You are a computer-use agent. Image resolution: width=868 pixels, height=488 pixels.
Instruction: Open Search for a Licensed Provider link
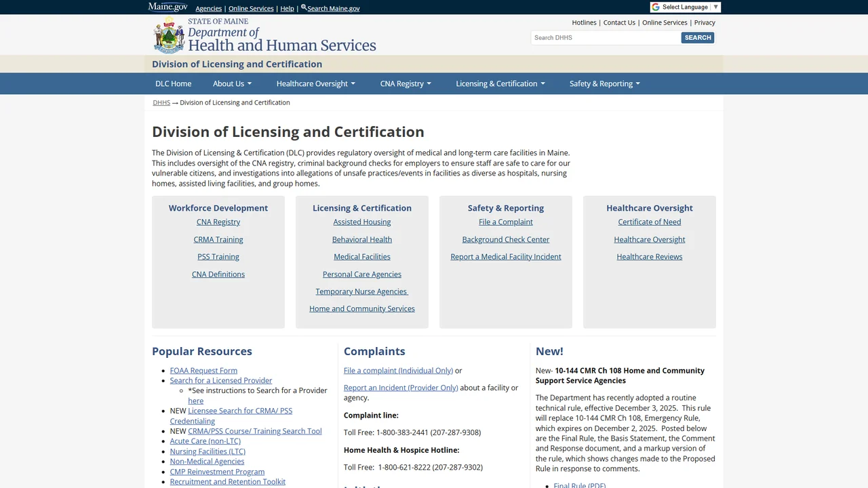point(221,380)
